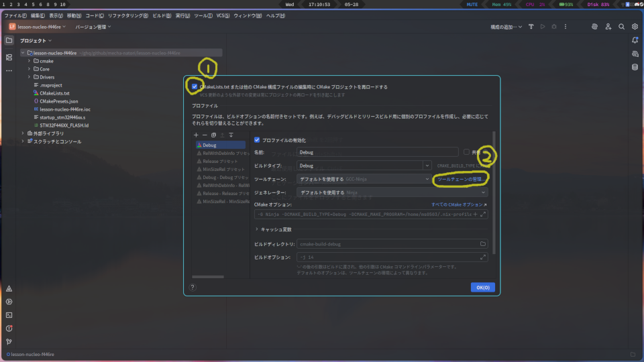Viewport: 644px width, 362px height.
Task: Move profile down arrow in profile list
Action: (x=231, y=135)
